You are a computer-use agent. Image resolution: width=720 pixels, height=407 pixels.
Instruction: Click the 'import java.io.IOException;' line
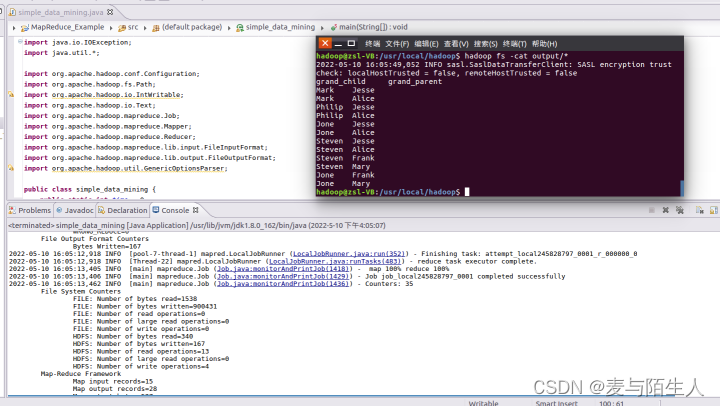[78, 42]
